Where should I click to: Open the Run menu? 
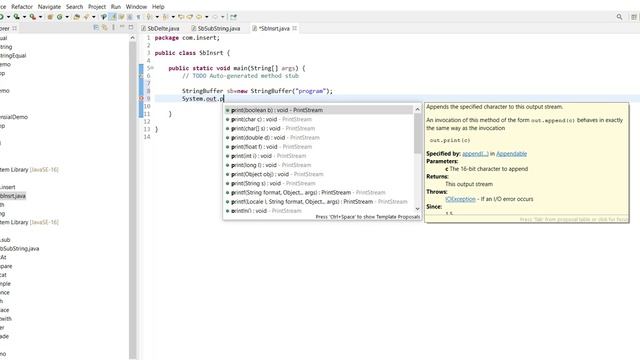coord(116,7)
